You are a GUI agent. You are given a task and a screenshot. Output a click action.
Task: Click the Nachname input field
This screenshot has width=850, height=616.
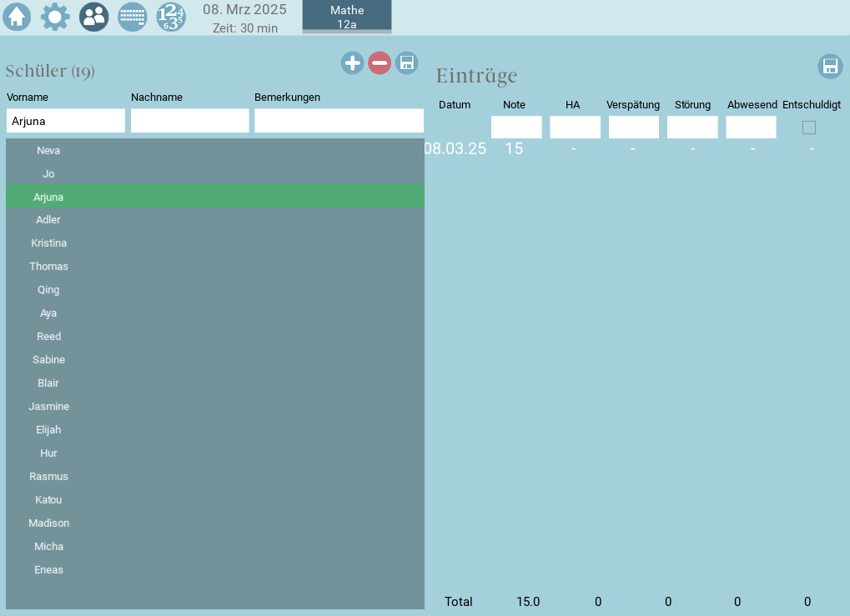[190, 121]
